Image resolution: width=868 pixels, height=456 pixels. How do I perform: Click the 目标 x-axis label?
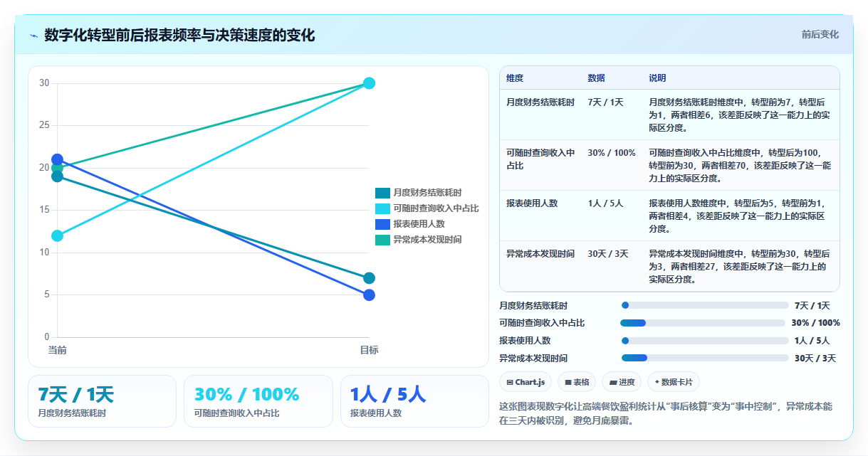coord(369,350)
